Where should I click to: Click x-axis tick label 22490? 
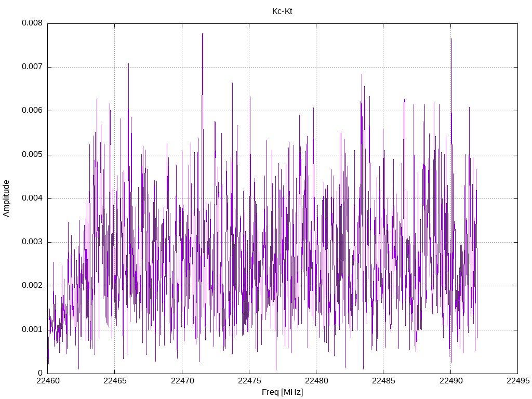[x=450, y=381]
